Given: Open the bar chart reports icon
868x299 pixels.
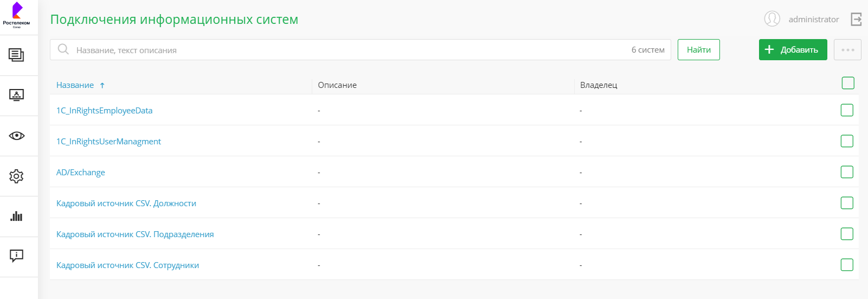Looking at the screenshot, I should pyautogui.click(x=16, y=217).
